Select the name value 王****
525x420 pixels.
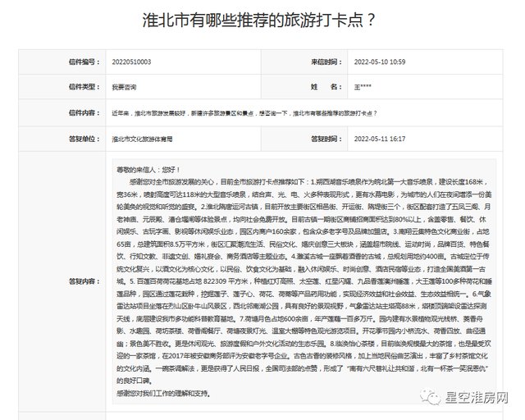coord(363,87)
